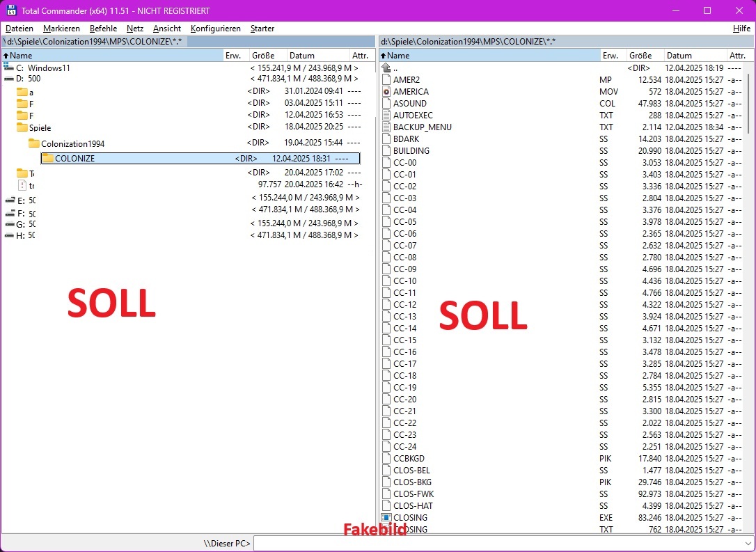This screenshot has height=552, width=756.
Task: Click the Total Commander title bar icon
Action: (x=10, y=10)
